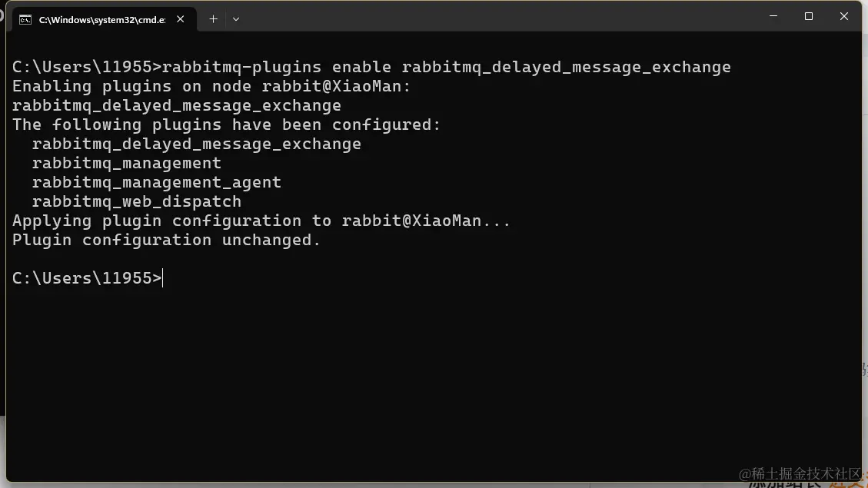The width and height of the screenshot is (868, 488).
Task: Click the cmd icon in the terminal tab
Action: [25, 20]
